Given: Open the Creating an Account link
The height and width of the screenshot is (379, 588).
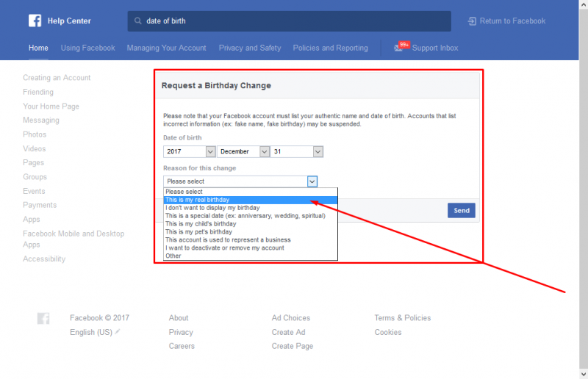Looking at the screenshot, I should pyautogui.click(x=57, y=78).
